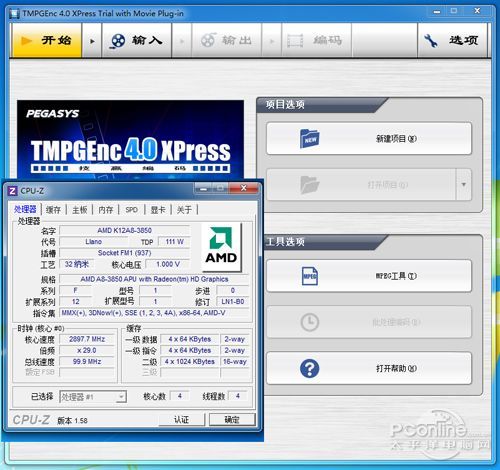This screenshot has height=470, width=500.
Task: Click the package value Socket FM1 (937)
Action: pos(124,253)
